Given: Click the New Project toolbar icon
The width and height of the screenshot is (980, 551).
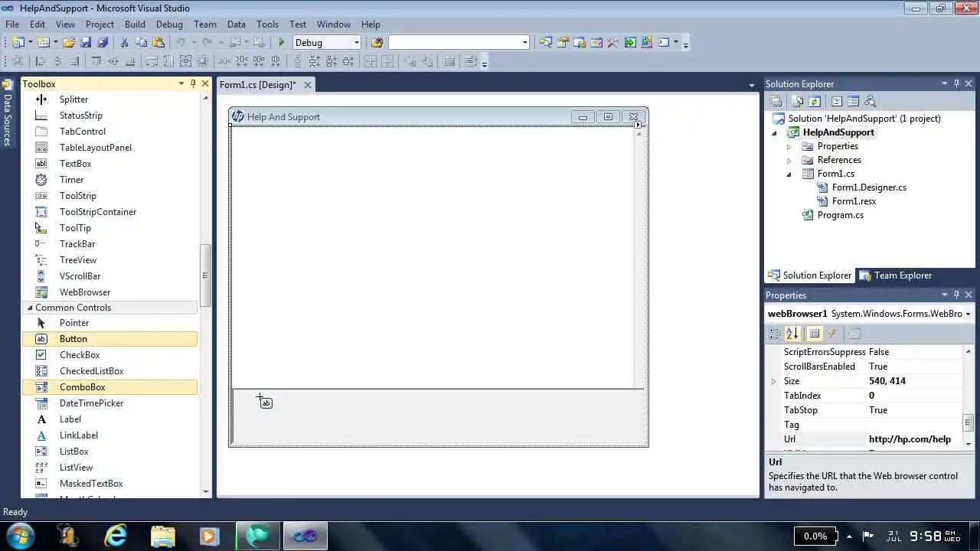Looking at the screenshot, I should click(x=18, y=42).
